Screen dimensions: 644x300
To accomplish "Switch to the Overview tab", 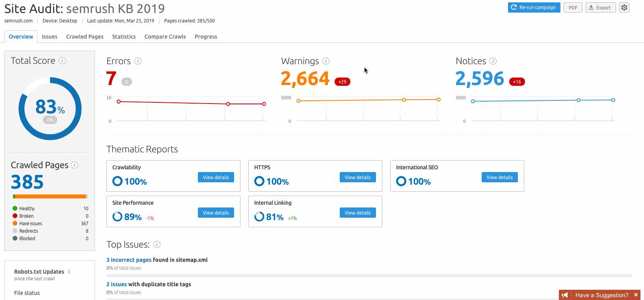I will point(21,37).
